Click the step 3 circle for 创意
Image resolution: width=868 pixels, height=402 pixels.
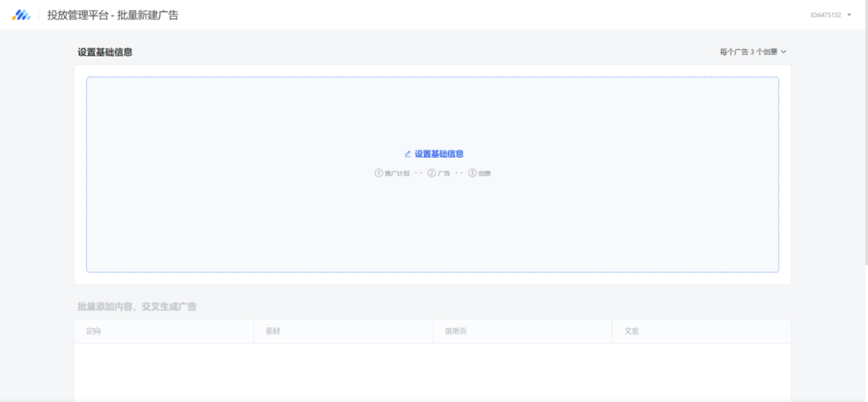(x=473, y=173)
